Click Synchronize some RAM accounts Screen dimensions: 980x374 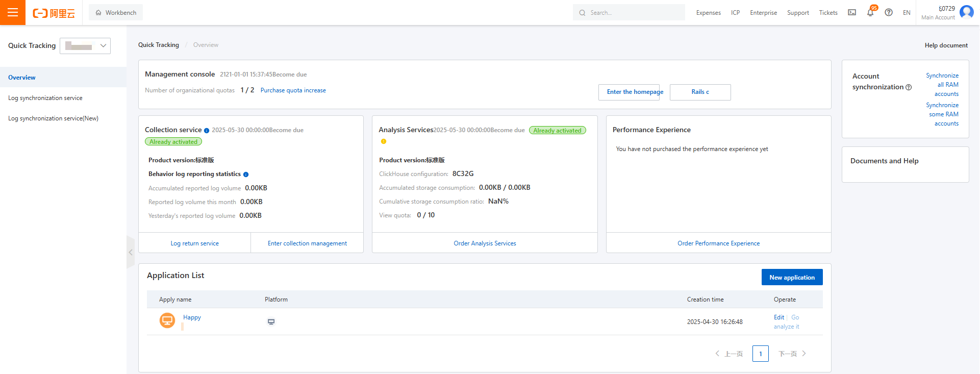[943, 114]
